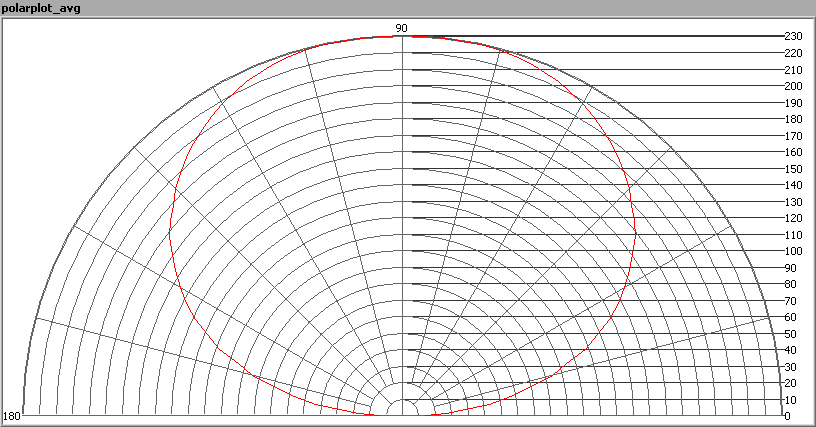The image size is (816, 427).
Task: Click the 100 radial scale label
Action: 792,251
